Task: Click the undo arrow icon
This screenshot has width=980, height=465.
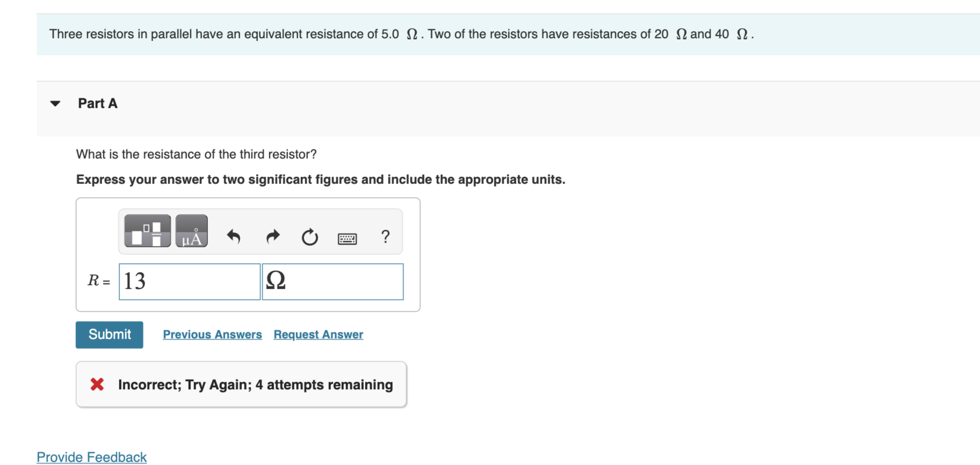Action: 234,236
